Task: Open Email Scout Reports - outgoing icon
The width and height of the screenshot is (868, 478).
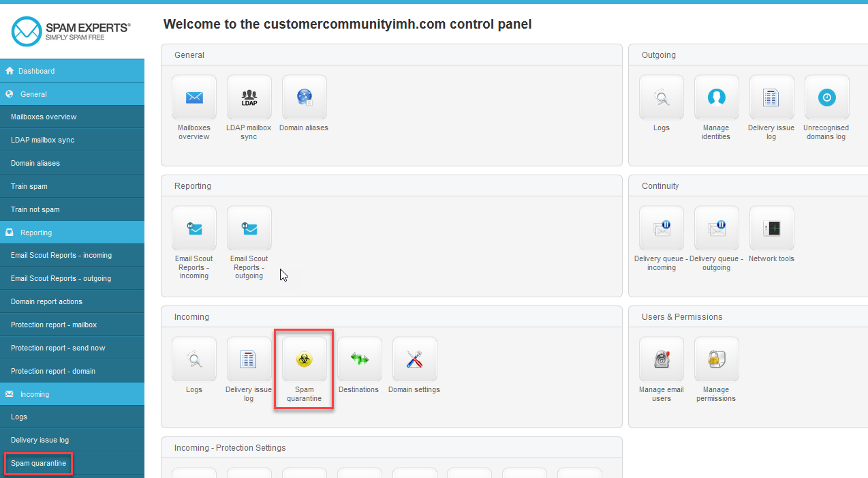Action: 249,228
